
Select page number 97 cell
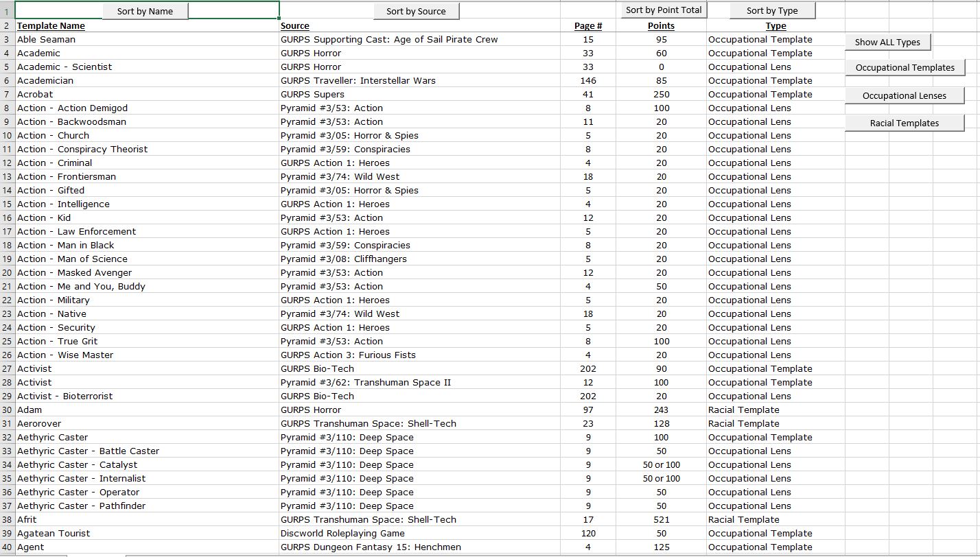pos(588,410)
